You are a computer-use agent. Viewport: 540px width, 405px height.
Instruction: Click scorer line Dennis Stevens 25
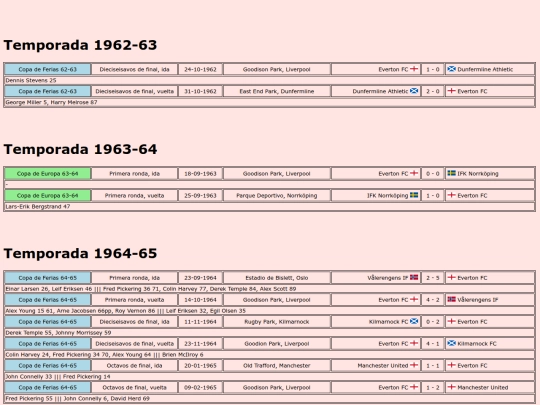pyautogui.click(x=31, y=80)
